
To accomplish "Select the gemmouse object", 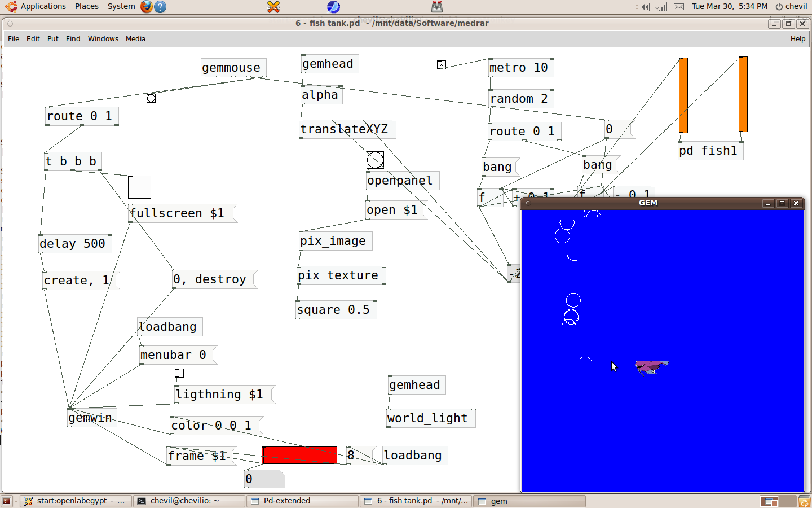I will (x=233, y=68).
